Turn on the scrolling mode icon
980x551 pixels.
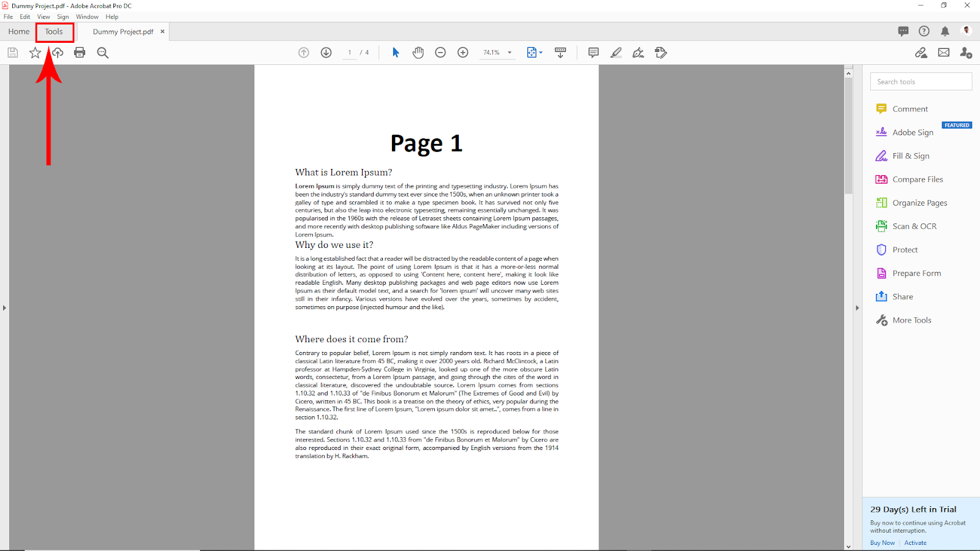560,53
